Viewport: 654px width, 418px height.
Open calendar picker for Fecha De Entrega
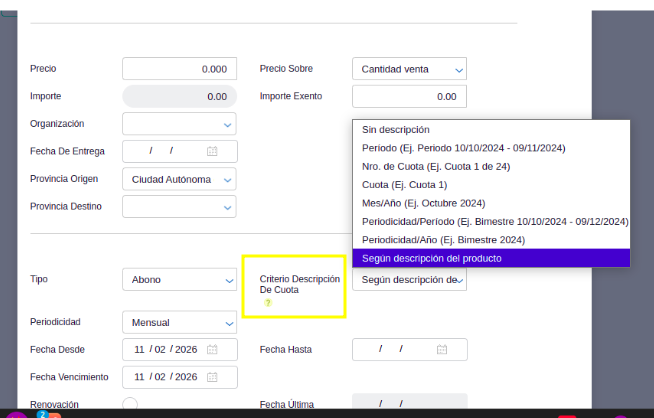(x=212, y=151)
